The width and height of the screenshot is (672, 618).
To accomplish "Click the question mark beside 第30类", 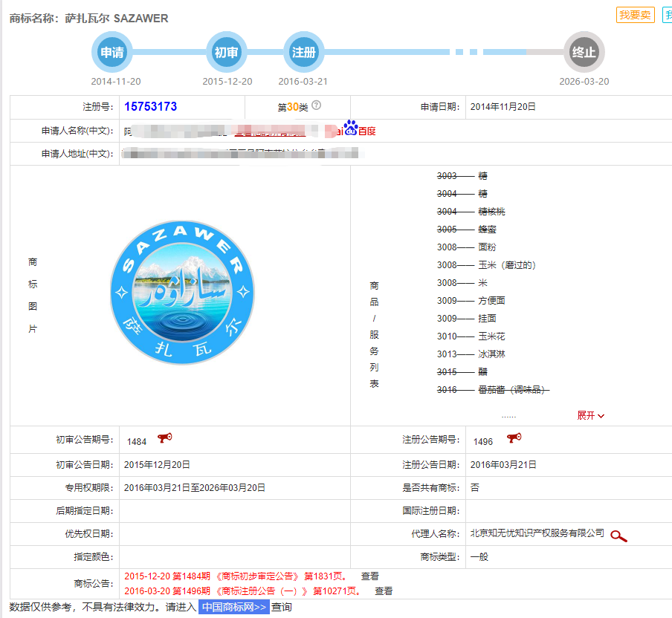I will 316,105.
